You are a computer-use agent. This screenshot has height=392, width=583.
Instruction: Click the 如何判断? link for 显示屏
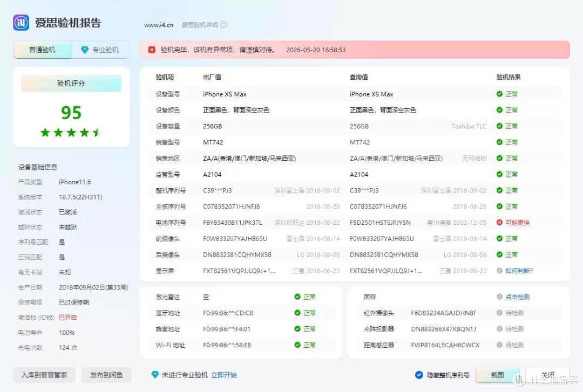coord(519,271)
